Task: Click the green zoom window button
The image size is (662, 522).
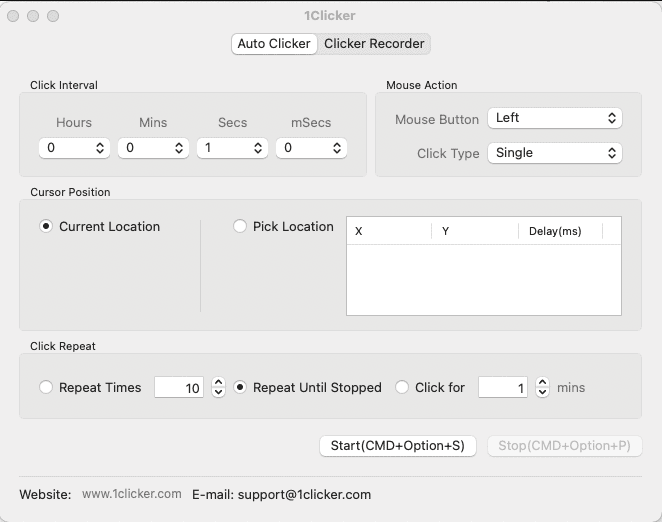Action: [53, 16]
